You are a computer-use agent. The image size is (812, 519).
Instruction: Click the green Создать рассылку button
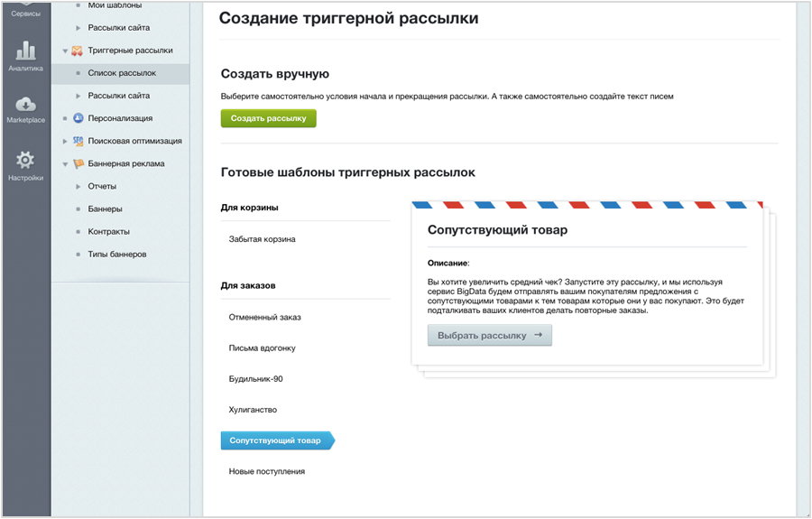point(268,118)
